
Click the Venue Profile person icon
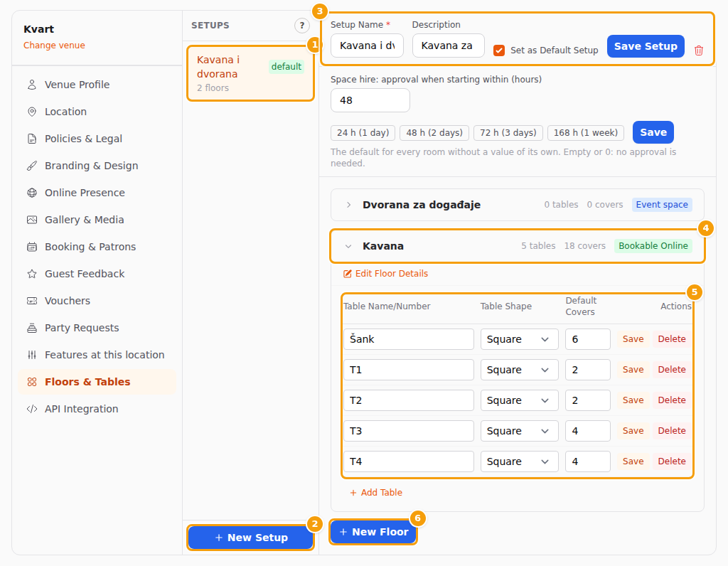(x=31, y=85)
